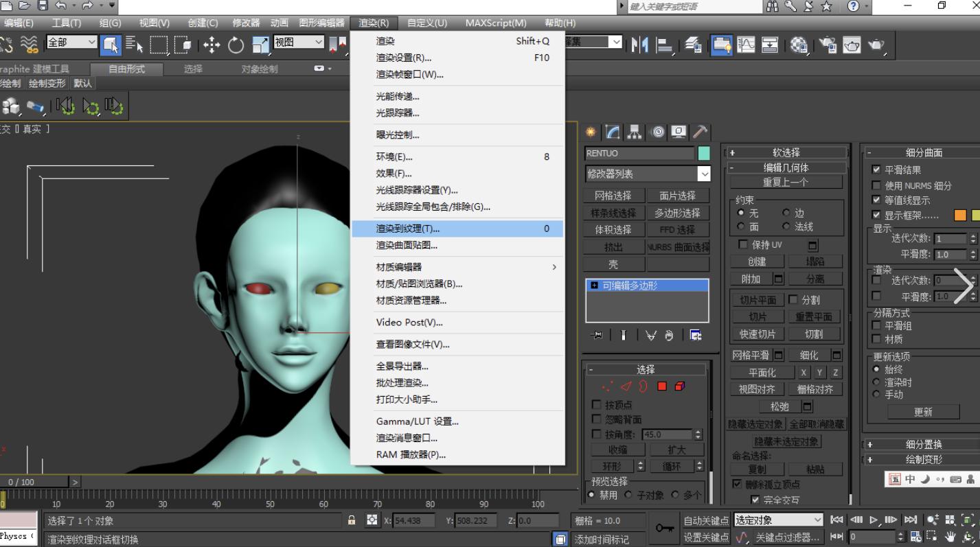Click the object color swatch beside RENTUO
The height and width of the screenshot is (547, 980).
[x=704, y=153]
